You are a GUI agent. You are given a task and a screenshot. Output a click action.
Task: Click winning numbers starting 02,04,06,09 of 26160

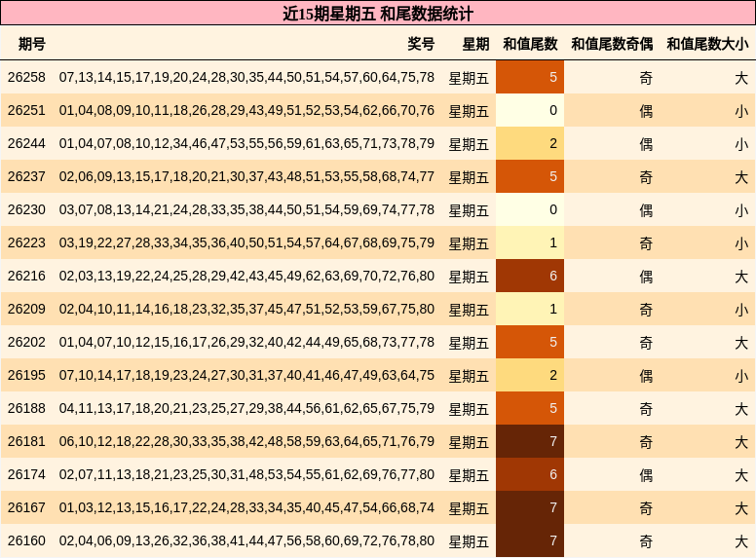click(x=246, y=540)
